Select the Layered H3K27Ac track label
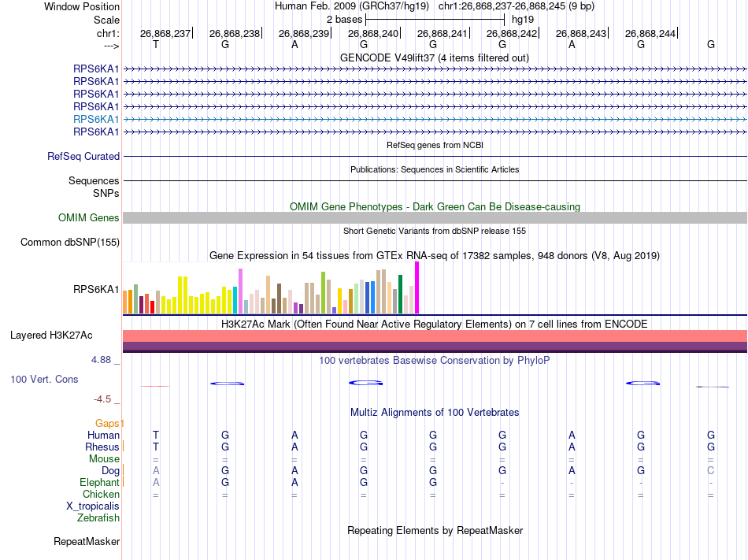The height and width of the screenshot is (560, 748). 51,336
